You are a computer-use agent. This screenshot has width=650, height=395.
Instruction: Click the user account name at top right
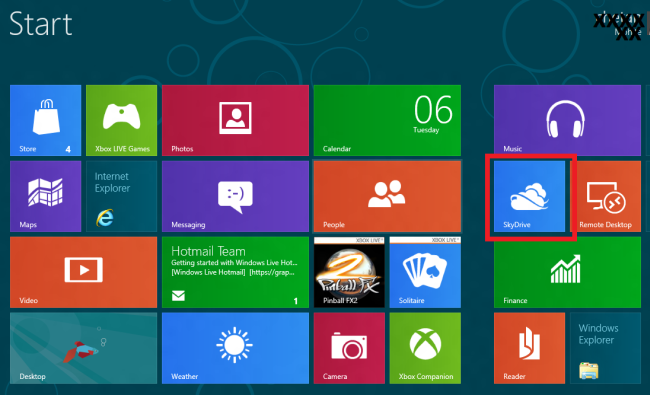click(618, 25)
